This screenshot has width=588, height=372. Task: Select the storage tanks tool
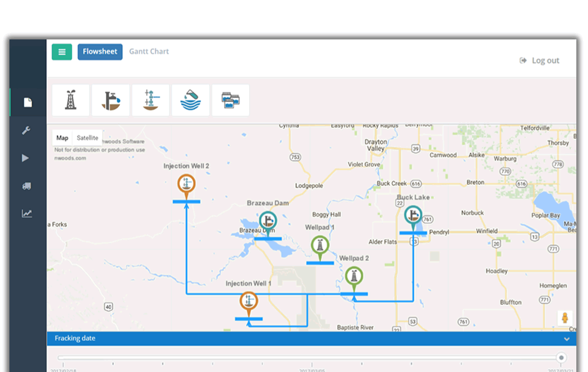click(230, 100)
